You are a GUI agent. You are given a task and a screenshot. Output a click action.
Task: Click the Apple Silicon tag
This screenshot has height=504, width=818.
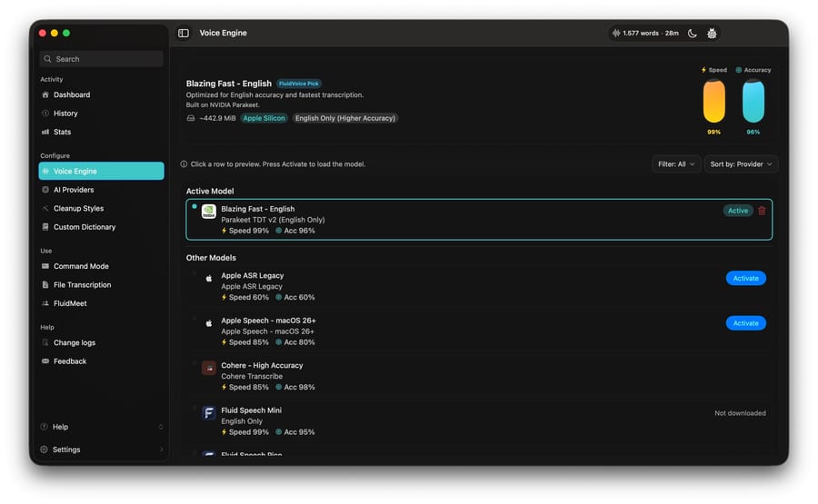coord(264,118)
